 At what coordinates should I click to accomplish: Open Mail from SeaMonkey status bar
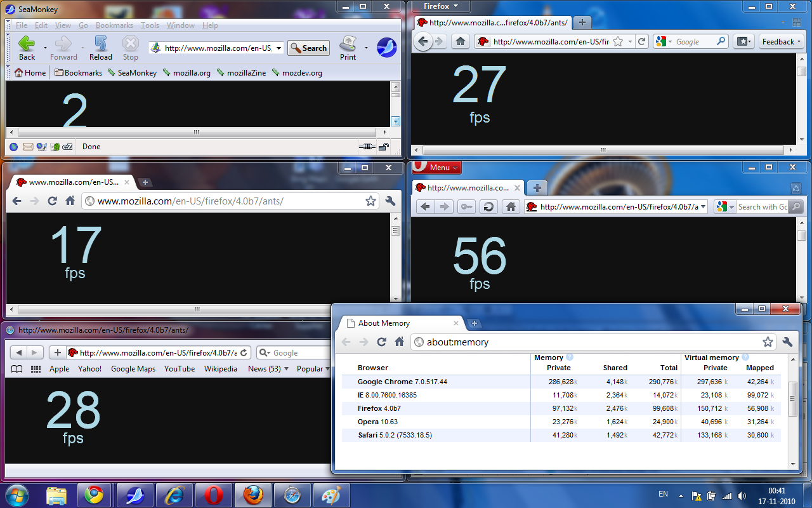click(x=28, y=147)
